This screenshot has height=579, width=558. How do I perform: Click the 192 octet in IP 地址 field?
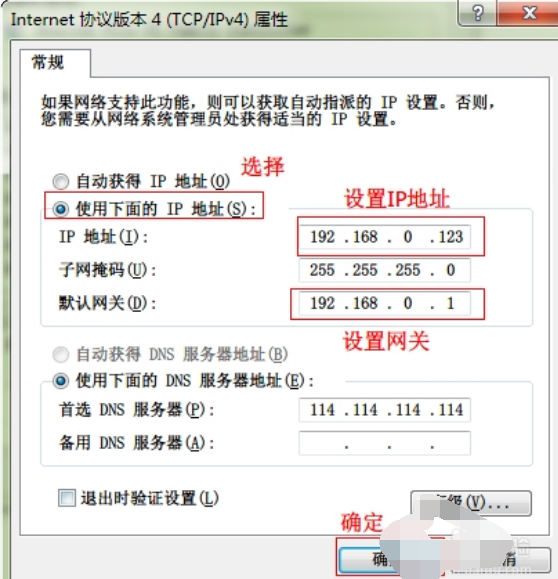[322, 237]
